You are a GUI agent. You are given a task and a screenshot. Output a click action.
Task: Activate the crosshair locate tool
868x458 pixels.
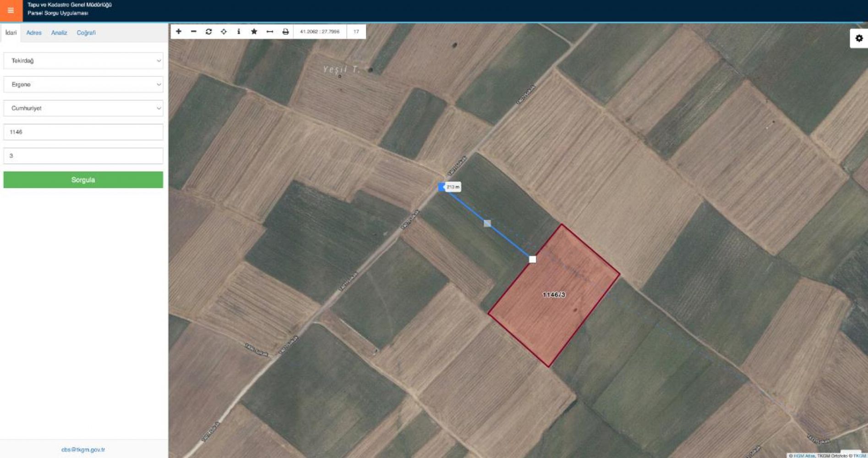point(224,32)
